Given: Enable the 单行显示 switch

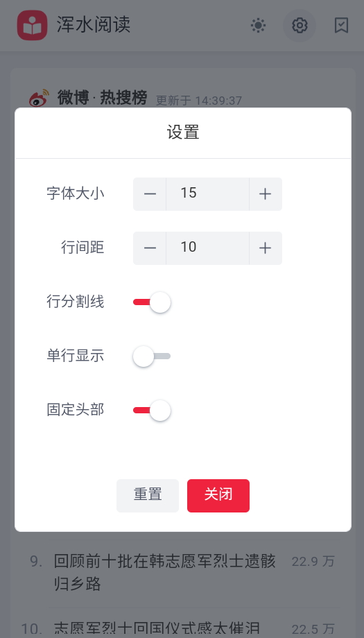Looking at the screenshot, I should click(x=152, y=356).
